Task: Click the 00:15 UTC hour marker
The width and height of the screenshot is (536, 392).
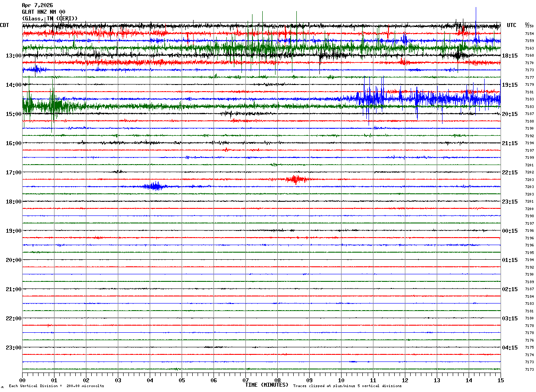Action: [509, 231]
